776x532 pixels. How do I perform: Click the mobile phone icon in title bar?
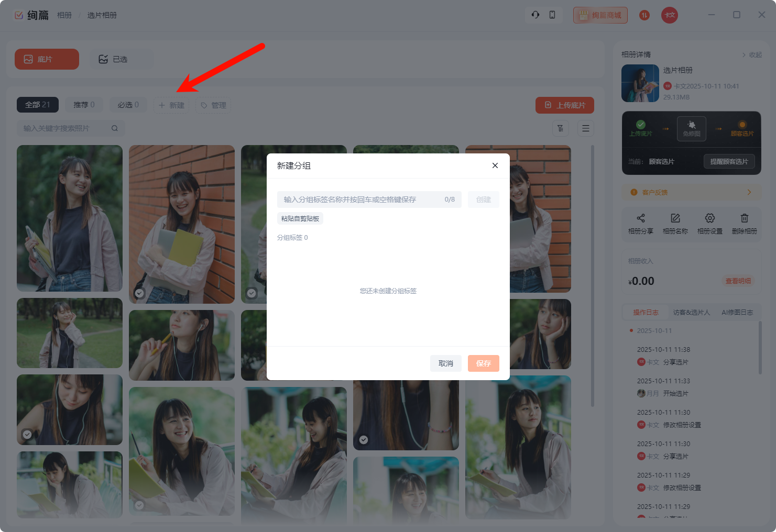[552, 15]
